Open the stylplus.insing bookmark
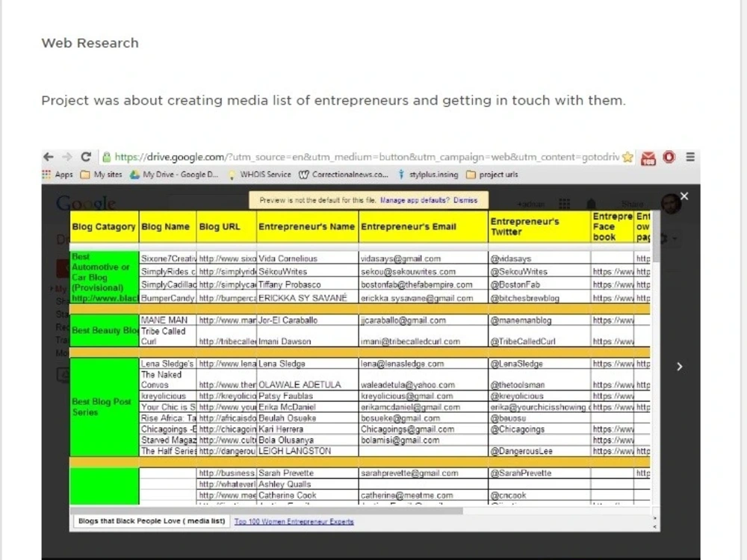 click(428, 174)
